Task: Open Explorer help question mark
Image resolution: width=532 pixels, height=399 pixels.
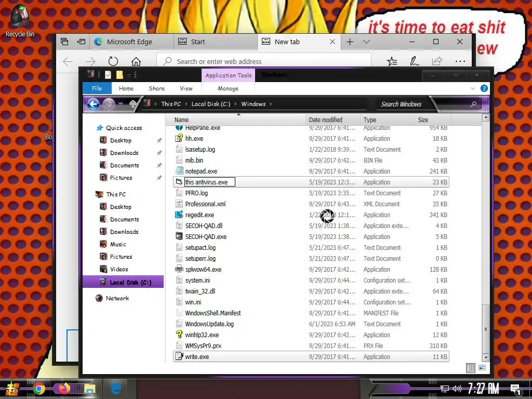Action: tap(484, 88)
